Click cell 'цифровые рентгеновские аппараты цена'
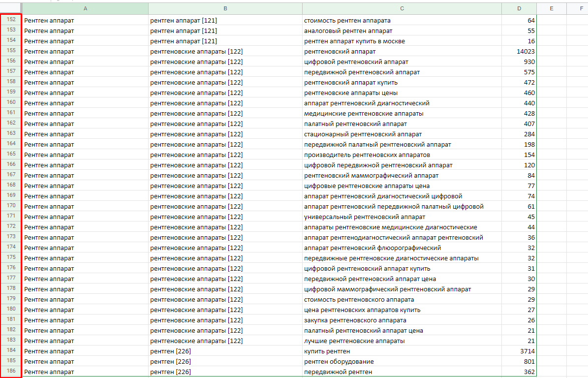 [402, 186]
